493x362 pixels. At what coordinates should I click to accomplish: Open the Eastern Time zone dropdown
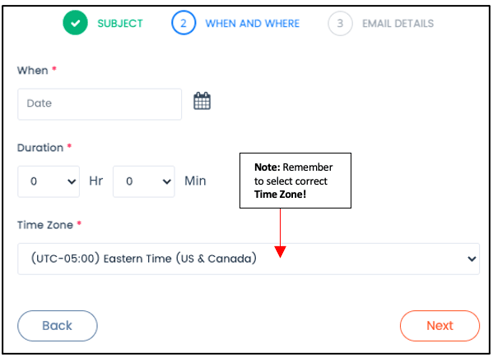pyautogui.click(x=249, y=259)
